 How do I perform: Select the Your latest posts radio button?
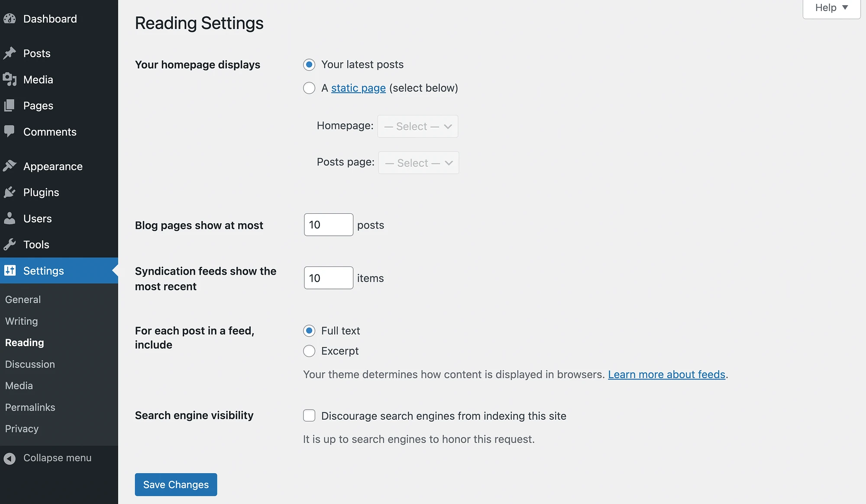click(x=309, y=64)
